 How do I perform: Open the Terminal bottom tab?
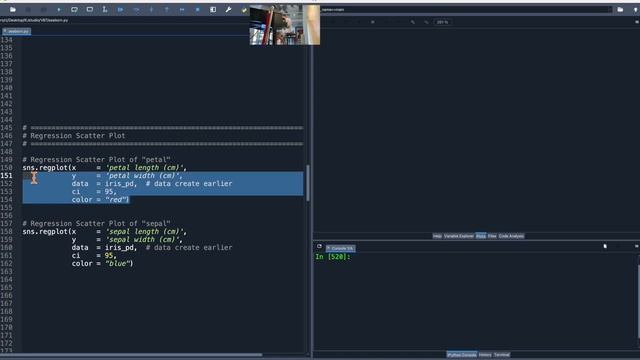point(502,355)
